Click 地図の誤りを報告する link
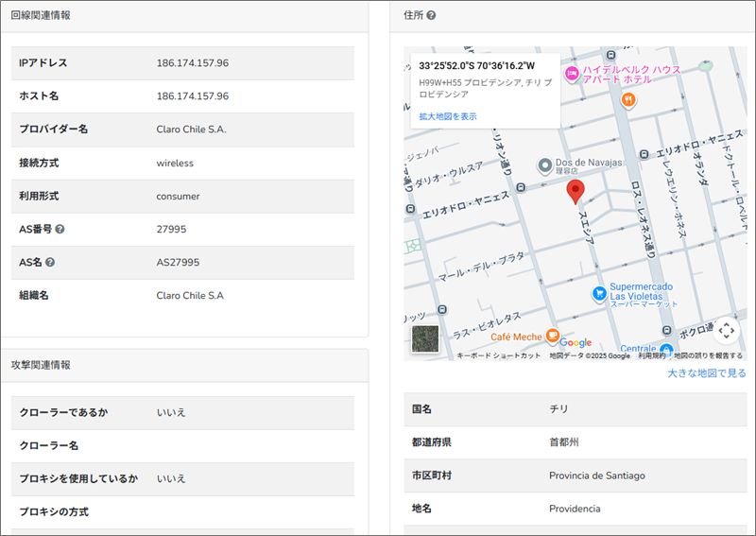 (x=708, y=356)
